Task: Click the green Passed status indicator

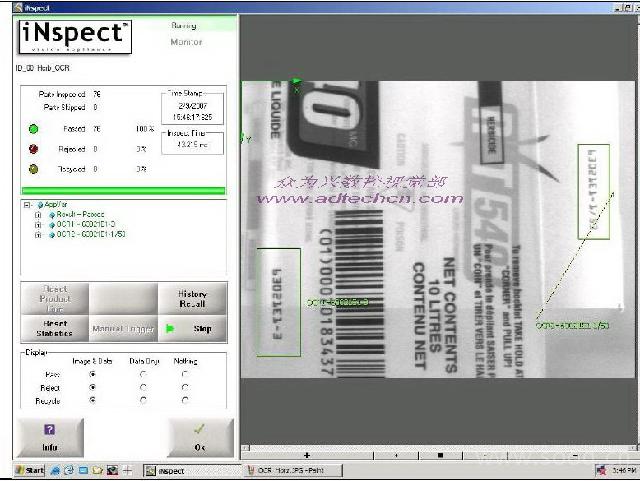Action: coord(33,129)
